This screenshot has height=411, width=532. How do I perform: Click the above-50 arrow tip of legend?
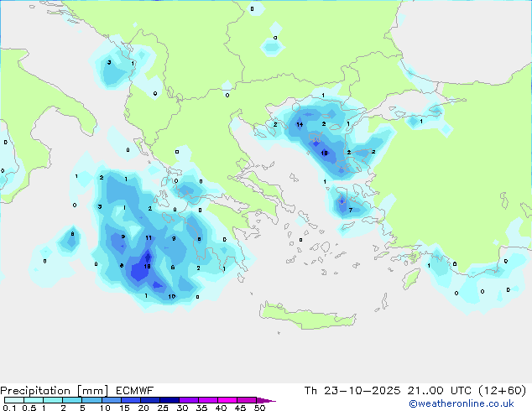[x=266, y=400]
